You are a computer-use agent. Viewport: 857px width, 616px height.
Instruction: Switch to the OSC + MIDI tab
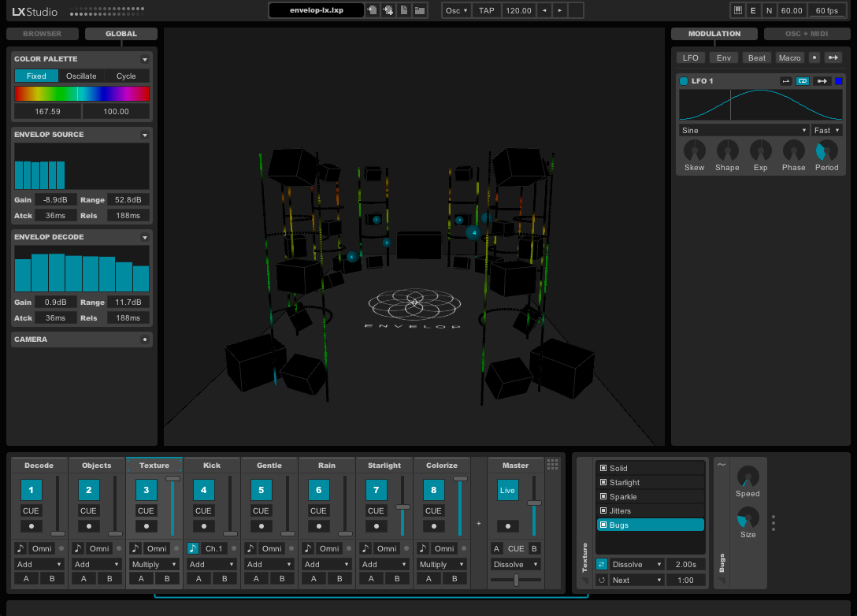pyautogui.click(x=807, y=33)
